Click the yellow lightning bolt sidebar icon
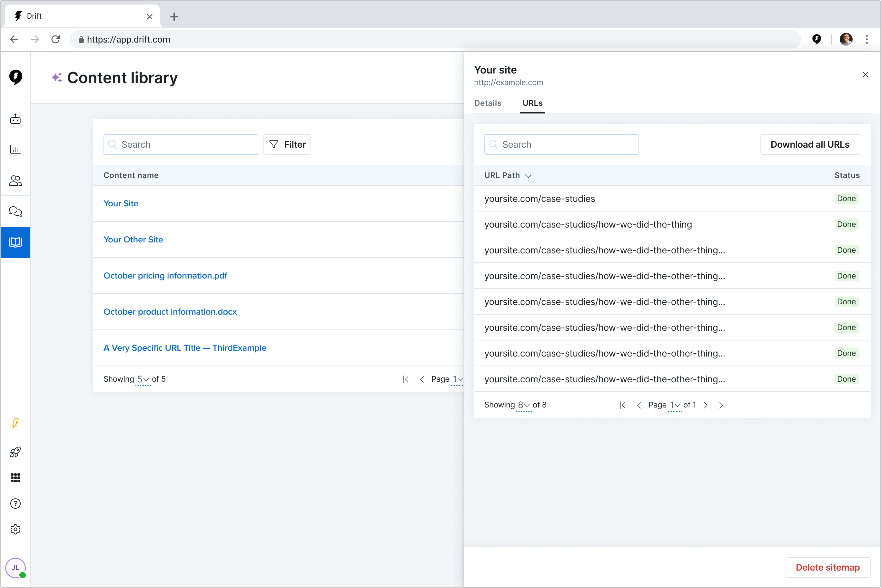 click(15, 423)
